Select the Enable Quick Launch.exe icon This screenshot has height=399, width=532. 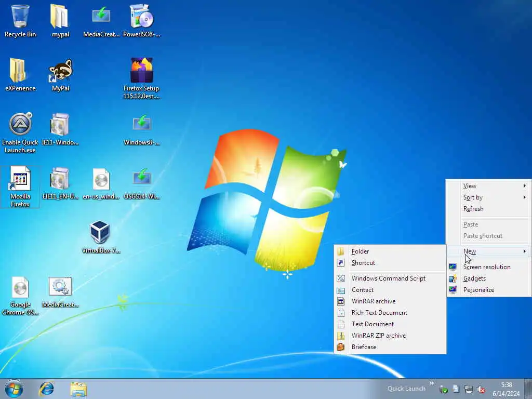pyautogui.click(x=20, y=132)
